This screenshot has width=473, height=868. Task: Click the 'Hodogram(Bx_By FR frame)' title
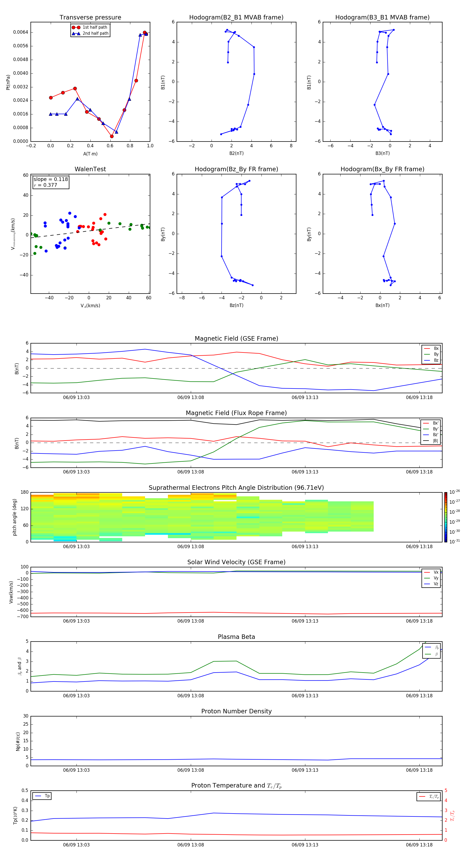coord(382,169)
